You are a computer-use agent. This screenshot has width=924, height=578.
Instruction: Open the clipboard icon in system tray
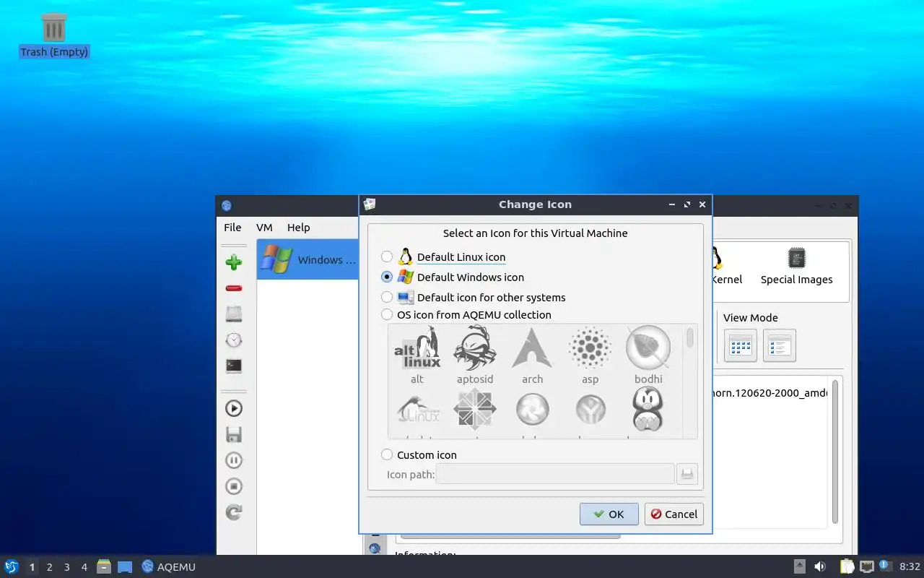click(847, 566)
